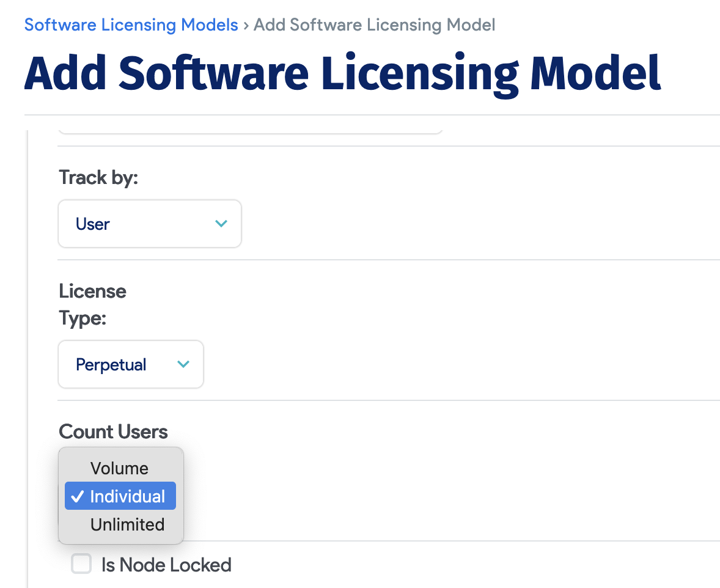Select Volume in the Count Users list

119,468
